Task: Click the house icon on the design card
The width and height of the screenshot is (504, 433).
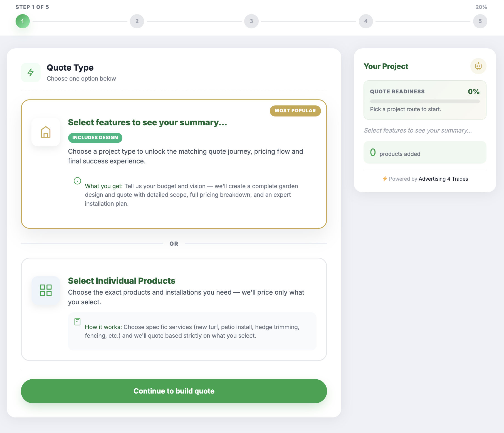Action: point(46,132)
